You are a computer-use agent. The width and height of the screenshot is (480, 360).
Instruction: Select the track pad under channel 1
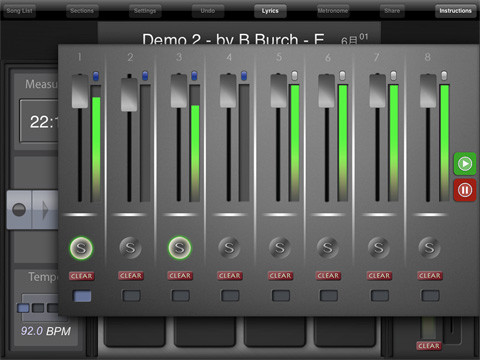[82, 296]
